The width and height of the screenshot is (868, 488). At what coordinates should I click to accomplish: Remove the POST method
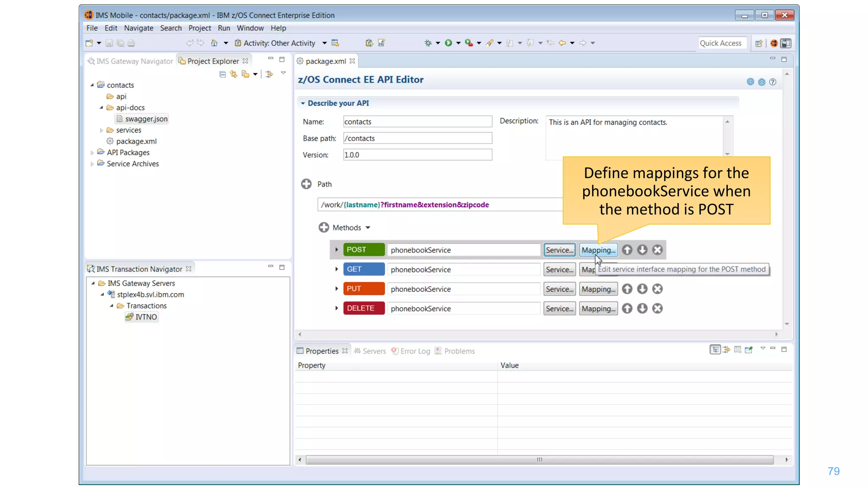coord(657,250)
